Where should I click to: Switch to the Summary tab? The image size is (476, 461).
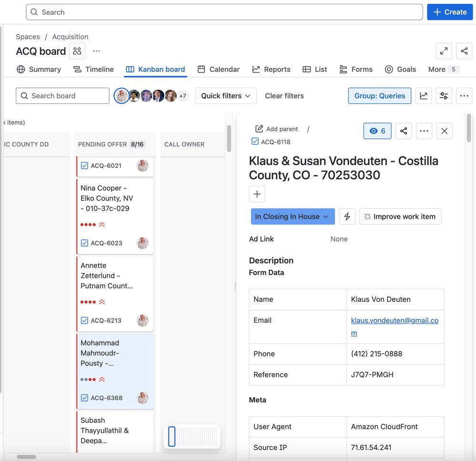point(39,69)
